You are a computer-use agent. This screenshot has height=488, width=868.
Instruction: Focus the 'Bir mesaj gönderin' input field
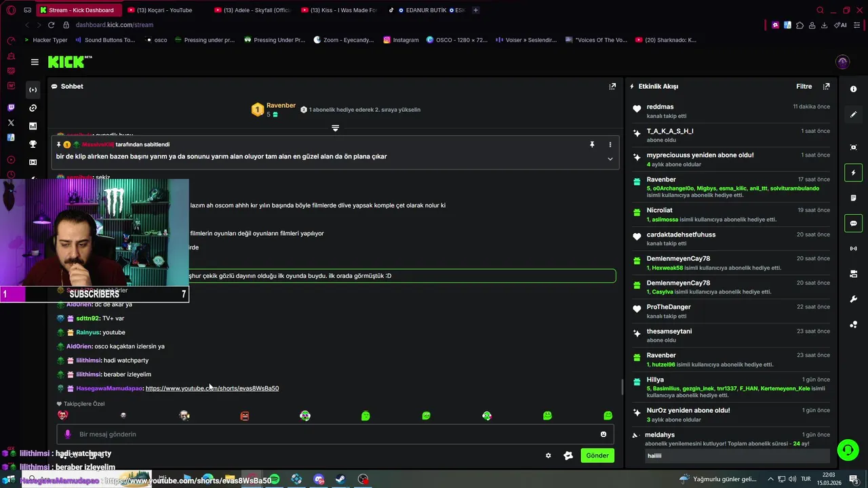[x=335, y=434]
